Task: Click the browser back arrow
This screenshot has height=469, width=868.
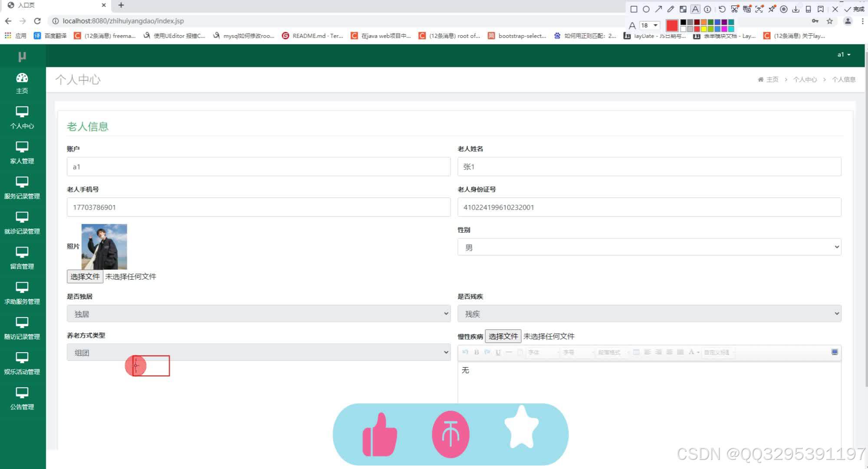Action: [8, 21]
